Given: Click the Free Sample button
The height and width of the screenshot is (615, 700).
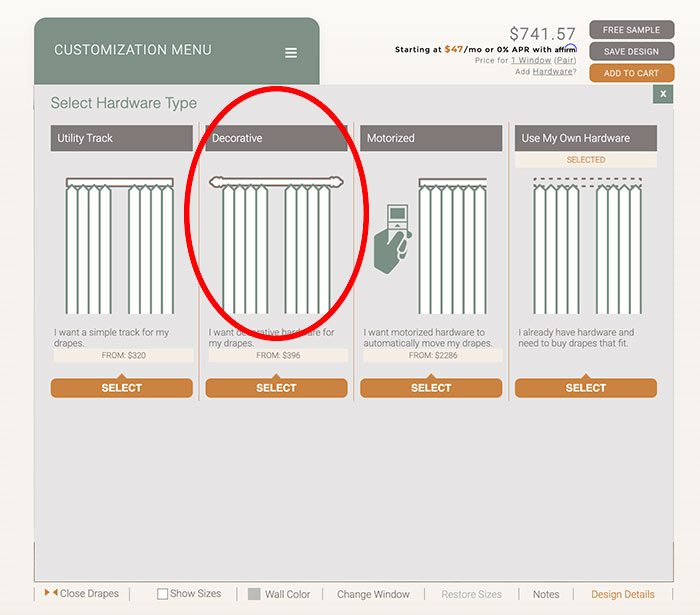Looking at the screenshot, I should (631, 30).
